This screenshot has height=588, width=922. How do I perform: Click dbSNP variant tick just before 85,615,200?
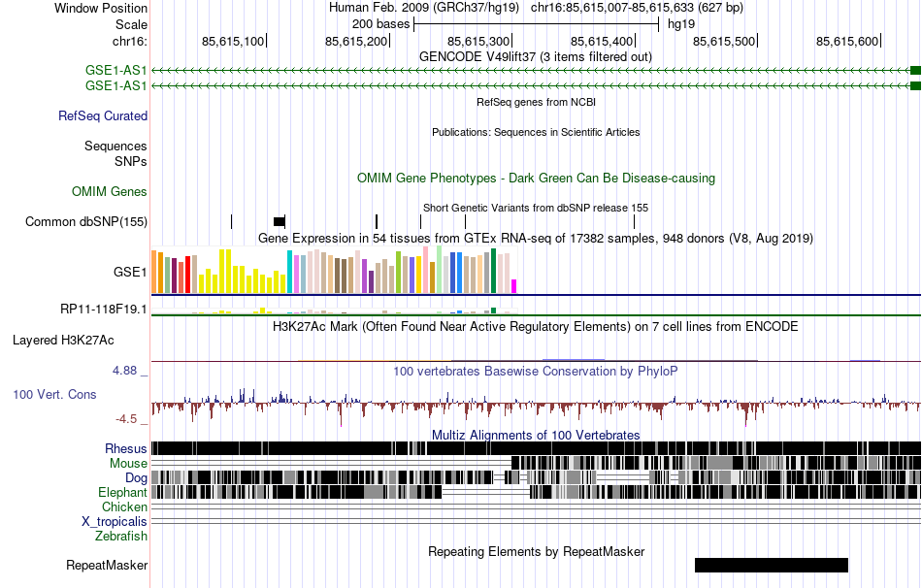[x=377, y=221]
